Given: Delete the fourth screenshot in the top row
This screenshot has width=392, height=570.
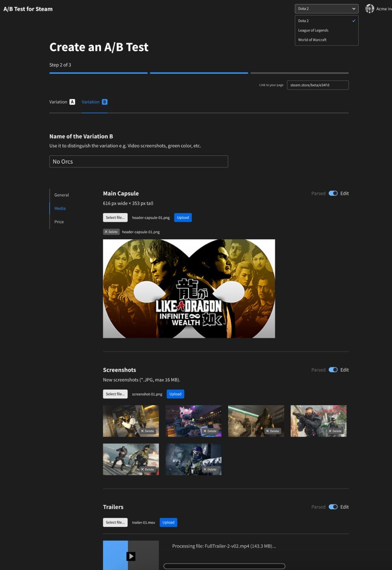Looking at the screenshot, I should (x=335, y=431).
